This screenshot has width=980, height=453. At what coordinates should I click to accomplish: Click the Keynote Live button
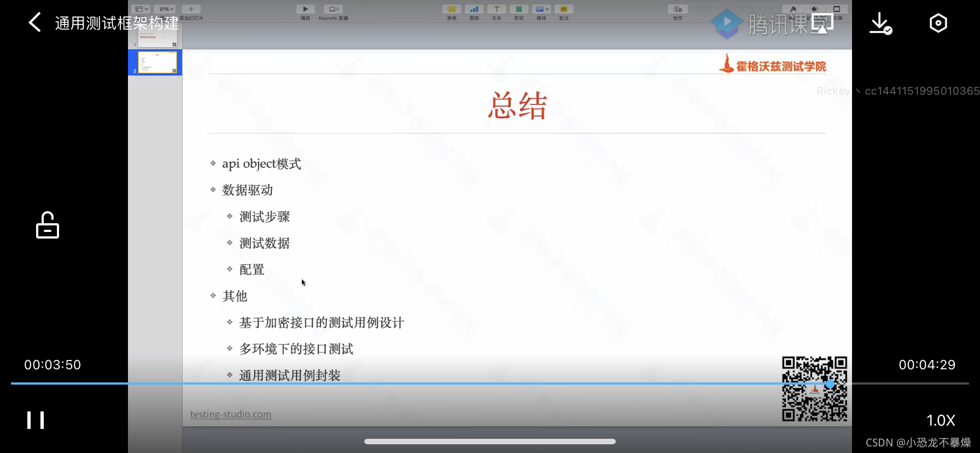point(333,9)
